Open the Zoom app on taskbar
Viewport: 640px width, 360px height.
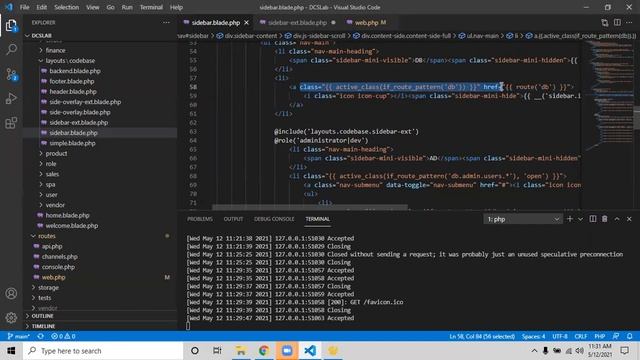(287, 351)
